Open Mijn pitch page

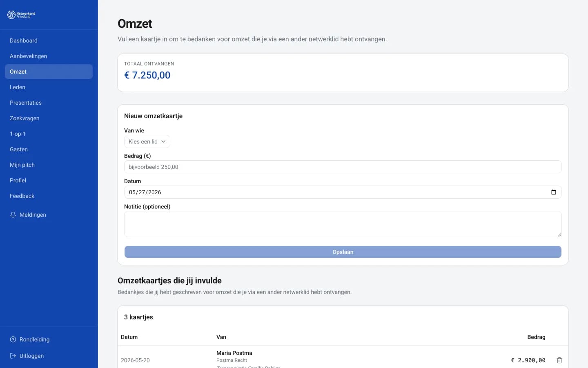coord(49,165)
